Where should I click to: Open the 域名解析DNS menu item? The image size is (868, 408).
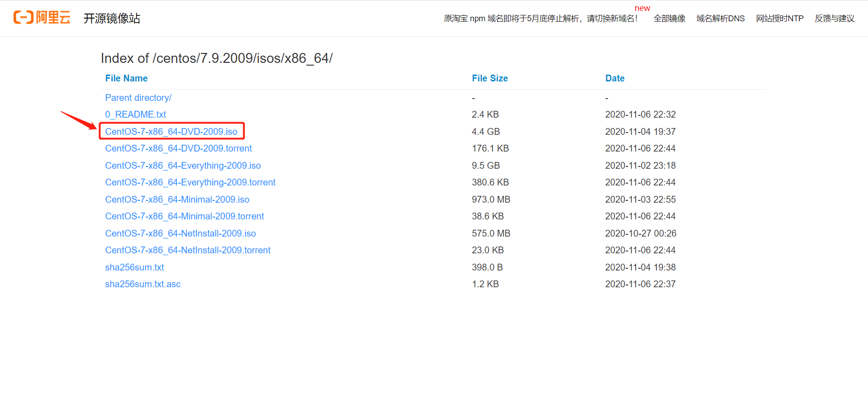click(720, 19)
